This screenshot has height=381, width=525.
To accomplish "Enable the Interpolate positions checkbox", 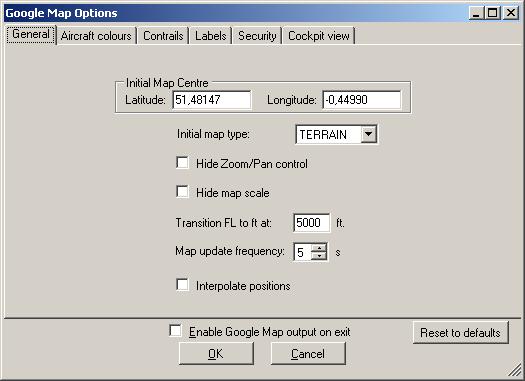I will (182, 285).
